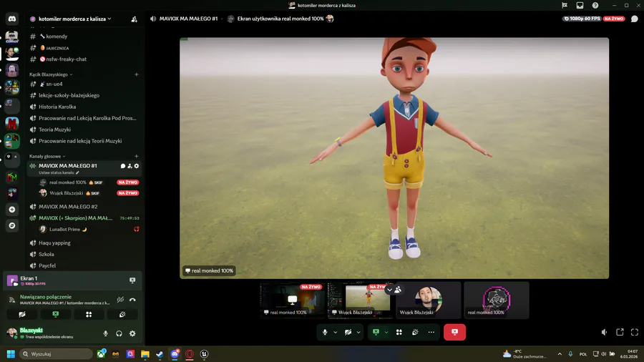This screenshot has height=362, width=644.
Task: Open microphone options arrow in call toolbar
Action: pos(335,332)
